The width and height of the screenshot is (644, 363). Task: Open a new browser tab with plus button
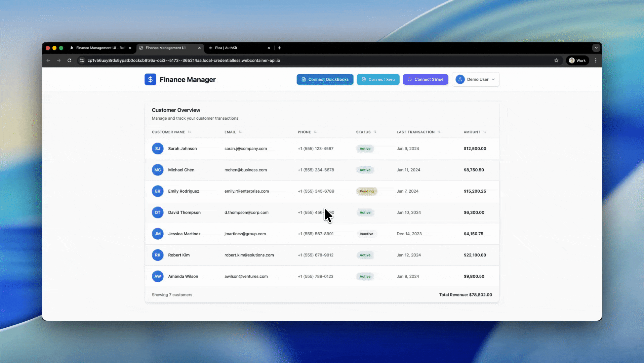(279, 48)
